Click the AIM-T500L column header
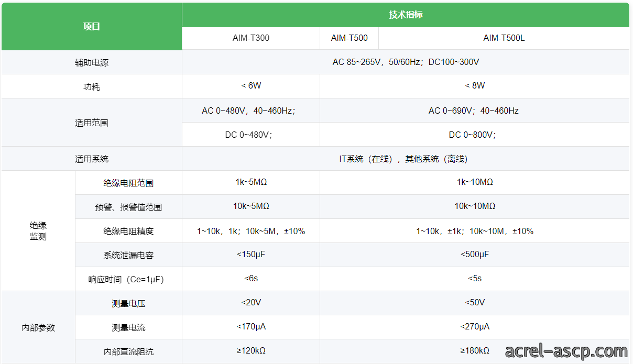Screen dimensions: 633x364 (504, 38)
